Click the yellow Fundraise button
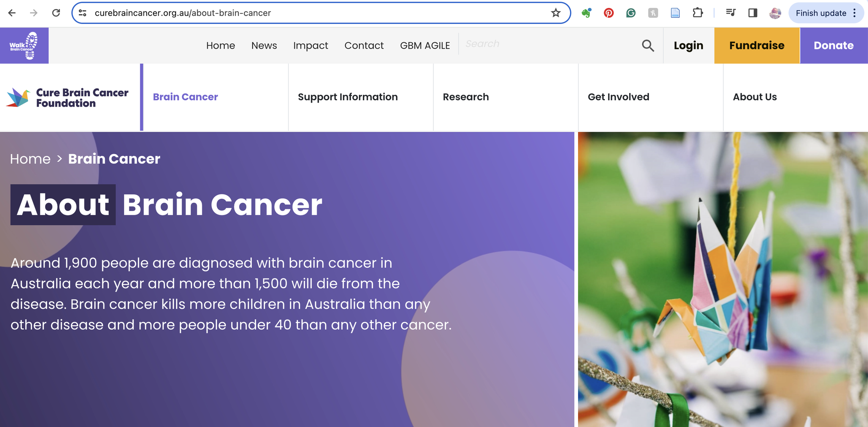868x427 pixels. 757,45
